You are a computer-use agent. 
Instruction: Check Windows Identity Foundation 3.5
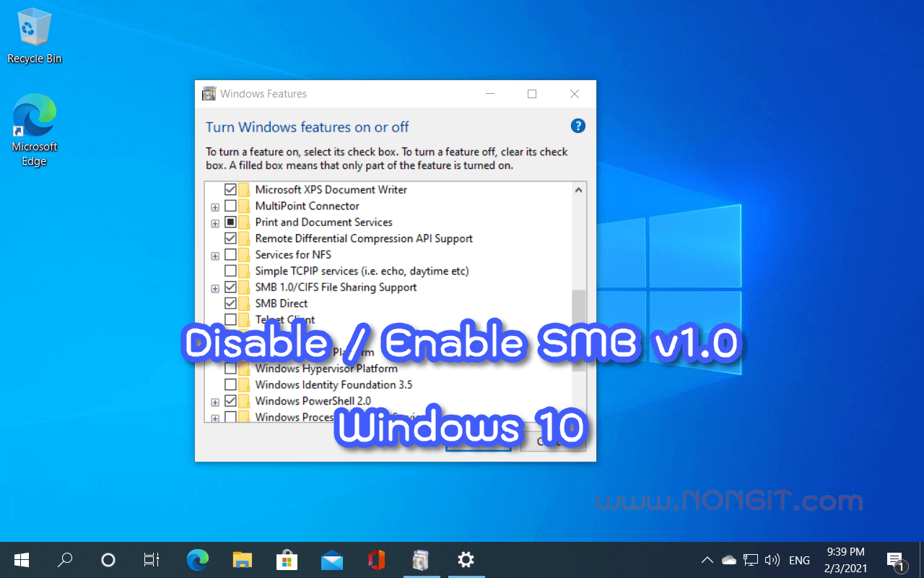pos(230,384)
